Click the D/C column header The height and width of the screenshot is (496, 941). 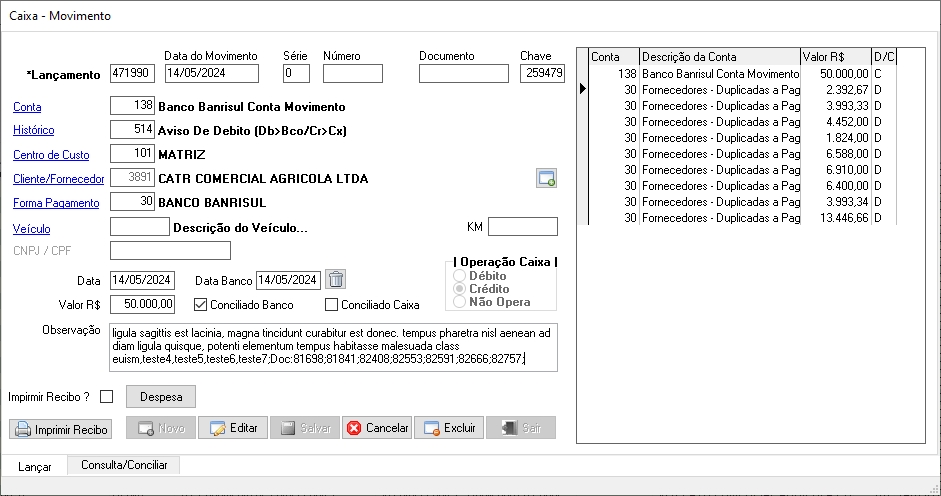(x=883, y=56)
